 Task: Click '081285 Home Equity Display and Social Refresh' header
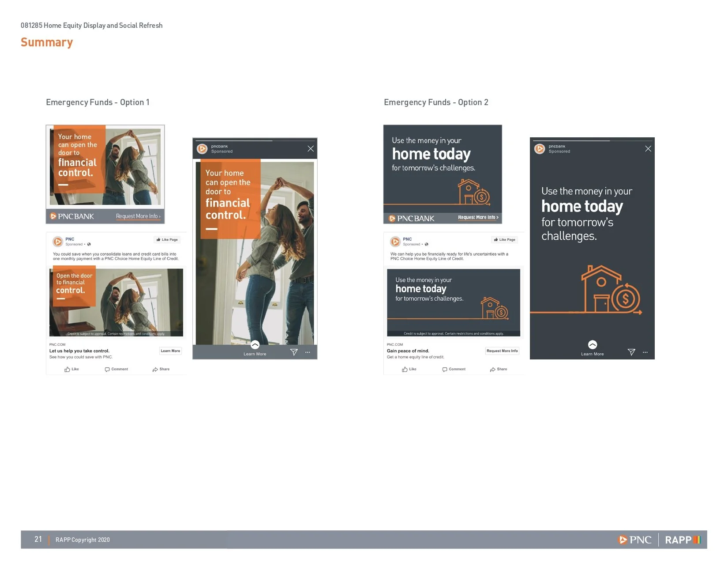point(92,26)
